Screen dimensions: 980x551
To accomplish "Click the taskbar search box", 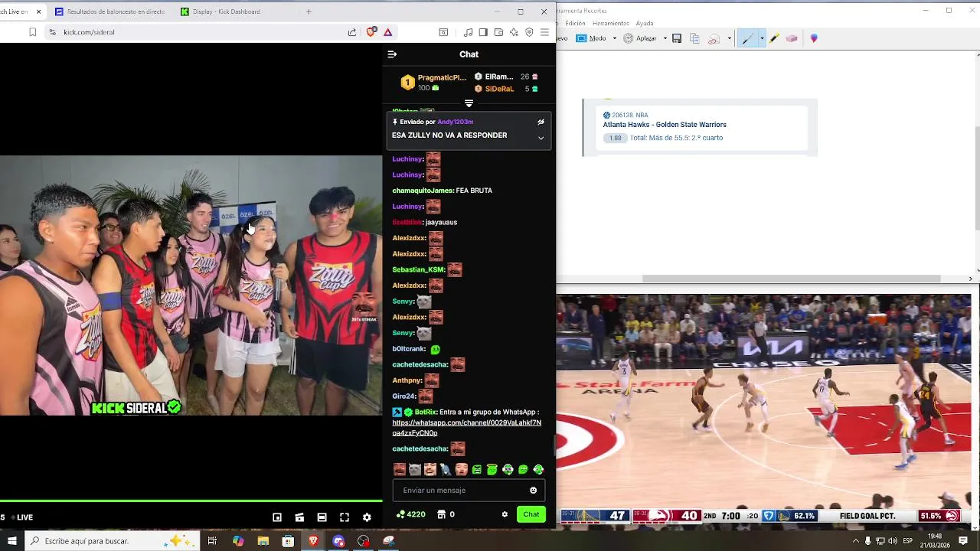I will click(112, 541).
